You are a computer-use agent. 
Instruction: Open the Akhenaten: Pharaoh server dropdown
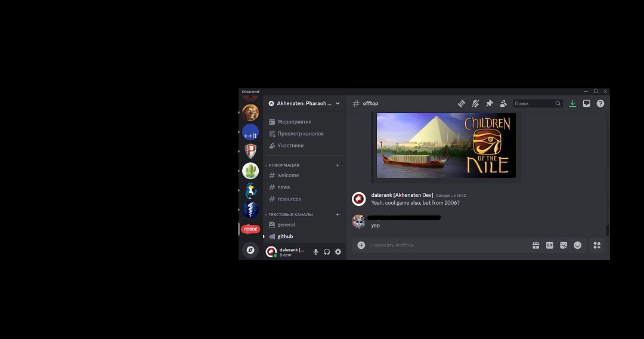click(304, 103)
